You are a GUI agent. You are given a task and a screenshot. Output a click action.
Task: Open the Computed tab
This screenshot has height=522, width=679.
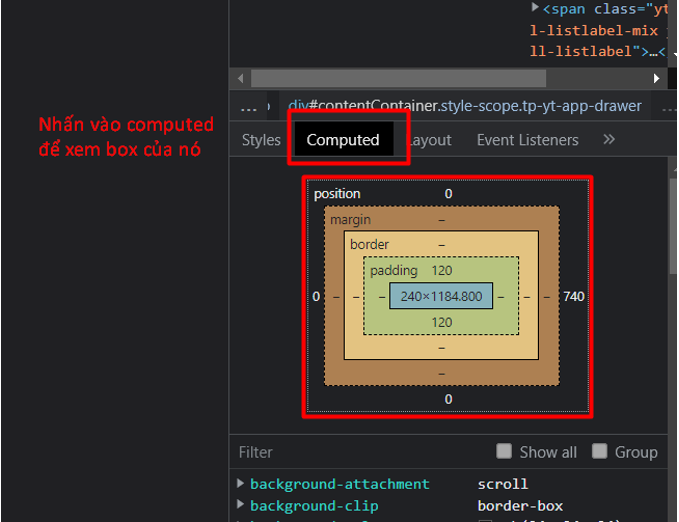tap(343, 140)
